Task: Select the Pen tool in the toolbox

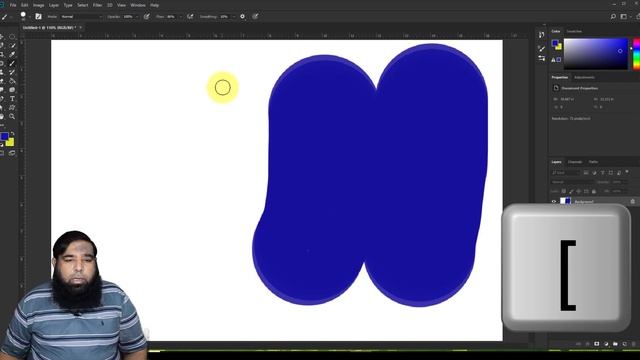Action: 2,99
